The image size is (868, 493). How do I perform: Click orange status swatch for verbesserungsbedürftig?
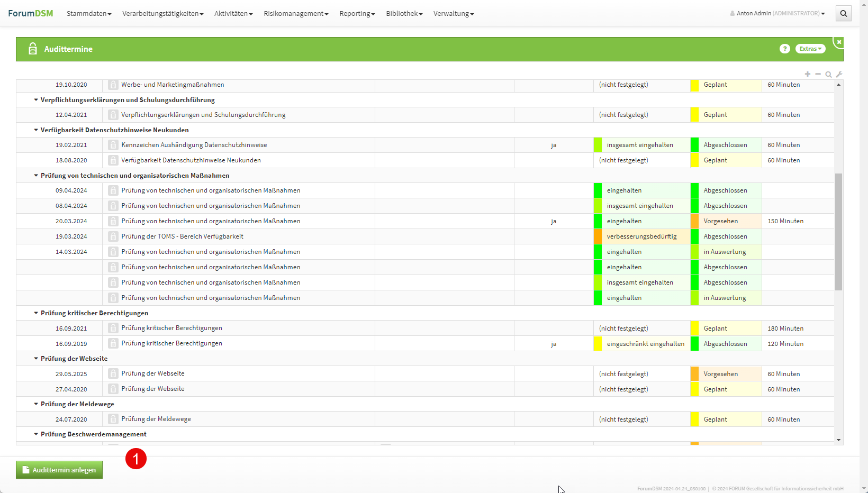(598, 236)
